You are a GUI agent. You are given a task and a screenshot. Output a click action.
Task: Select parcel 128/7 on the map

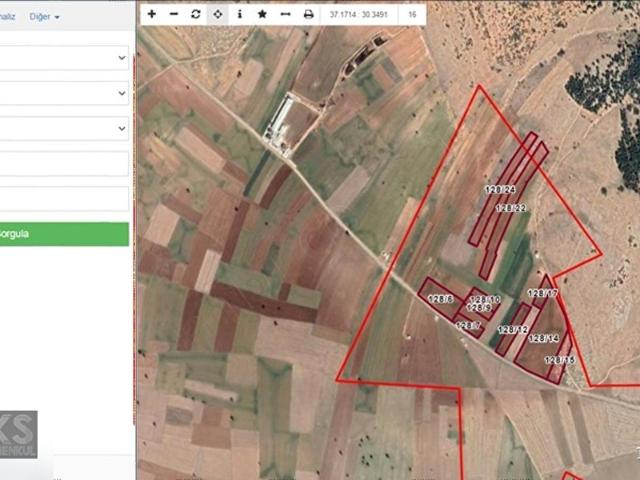pyautogui.click(x=468, y=326)
